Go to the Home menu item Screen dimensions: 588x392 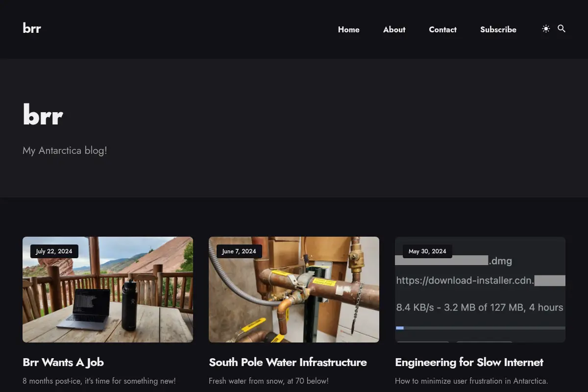click(349, 29)
